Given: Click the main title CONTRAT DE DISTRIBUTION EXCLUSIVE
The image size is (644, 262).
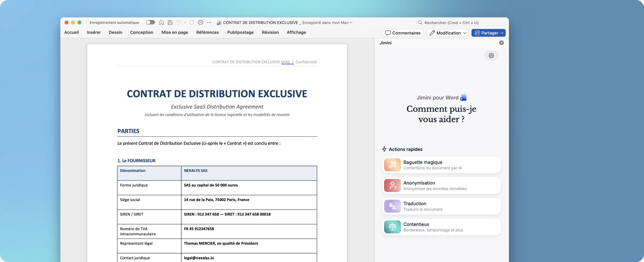Looking at the screenshot, I should point(217,94).
